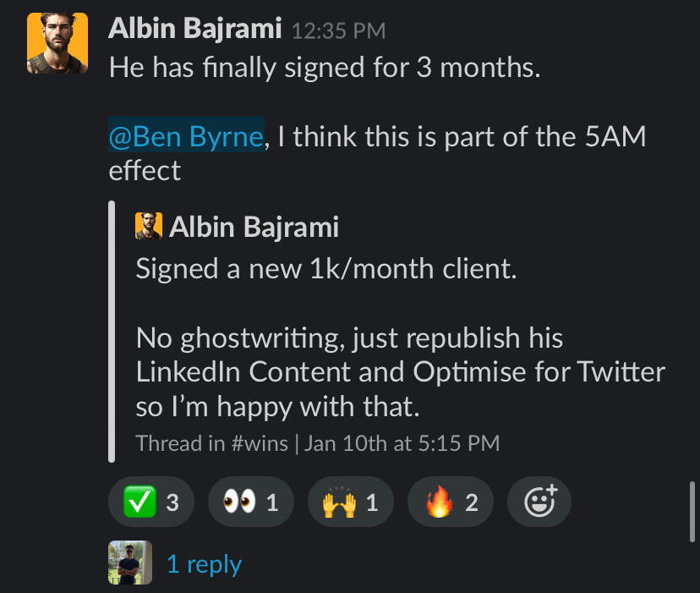Toggle the green checkmark reaction
The height and width of the screenshot is (593, 700).
click(x=150, y=503)
